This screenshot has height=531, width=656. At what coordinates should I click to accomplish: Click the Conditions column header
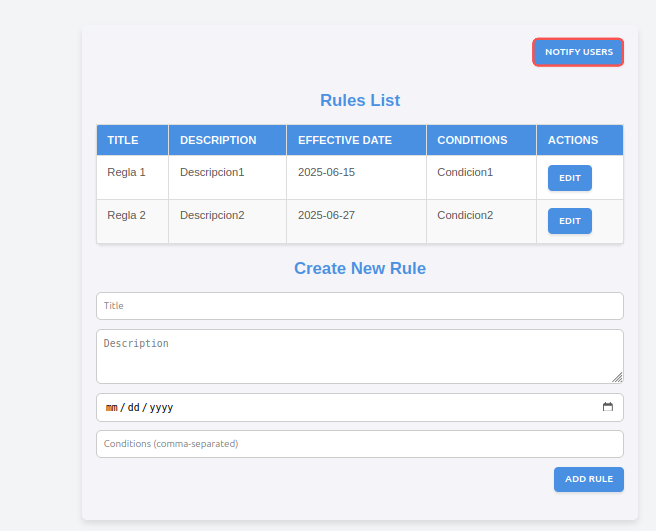pyautogui.click(x=481, y=140)
